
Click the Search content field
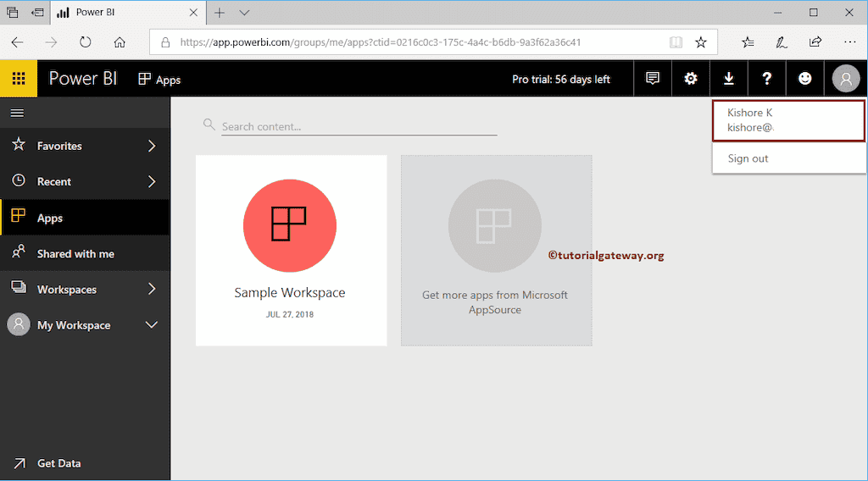(x=359, y=127)
